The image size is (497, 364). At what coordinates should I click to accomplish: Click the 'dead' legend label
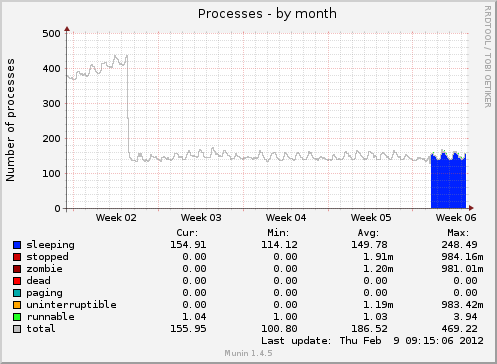click(38, 281)
